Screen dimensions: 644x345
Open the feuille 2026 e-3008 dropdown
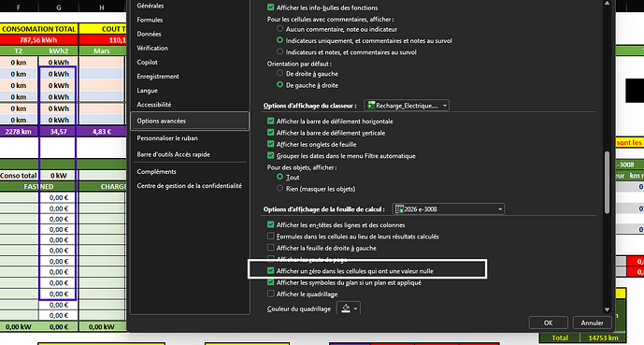(x=449, y=209)
